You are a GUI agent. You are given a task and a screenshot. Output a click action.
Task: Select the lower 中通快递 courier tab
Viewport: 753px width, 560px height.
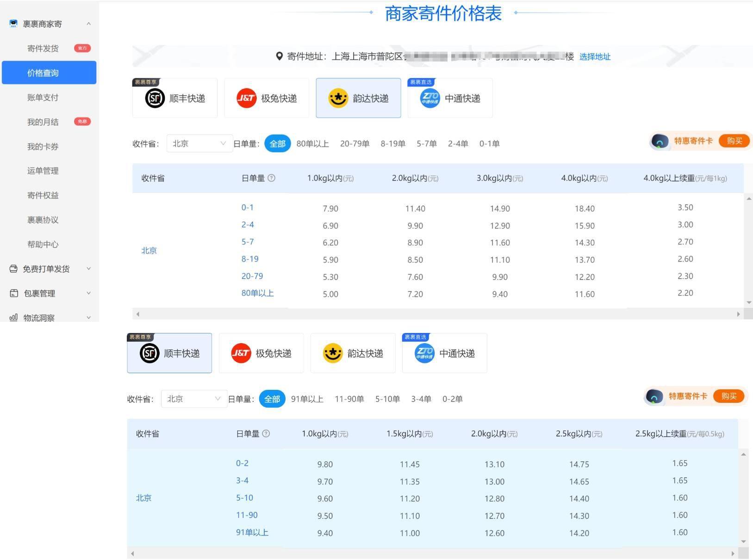click(444, 353)
